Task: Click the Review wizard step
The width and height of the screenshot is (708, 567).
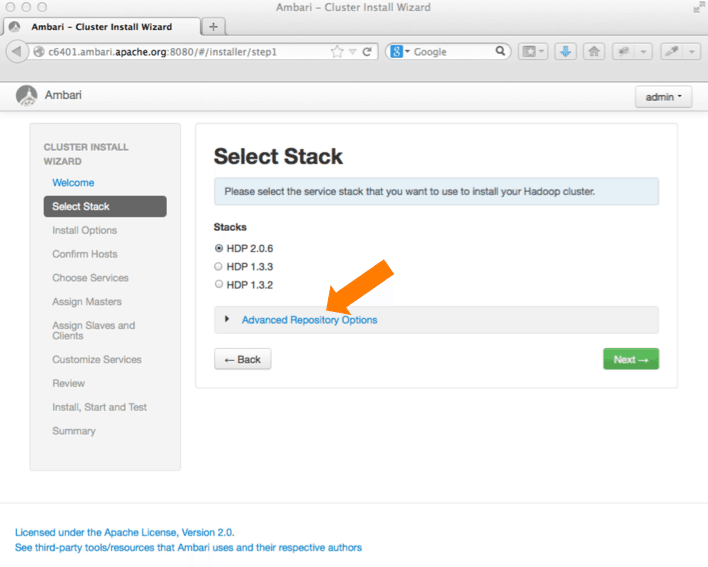Action: [x=68, y=383]
